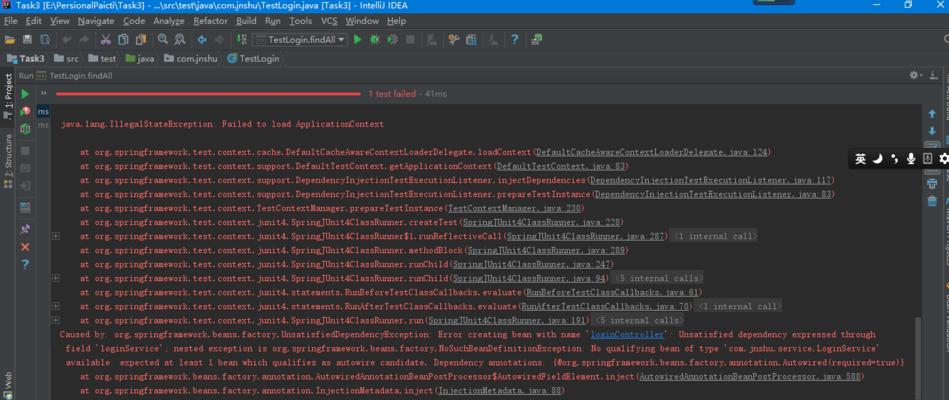
Task: Click the TestLogin class breadcrumb
Action: click(253, 59)
